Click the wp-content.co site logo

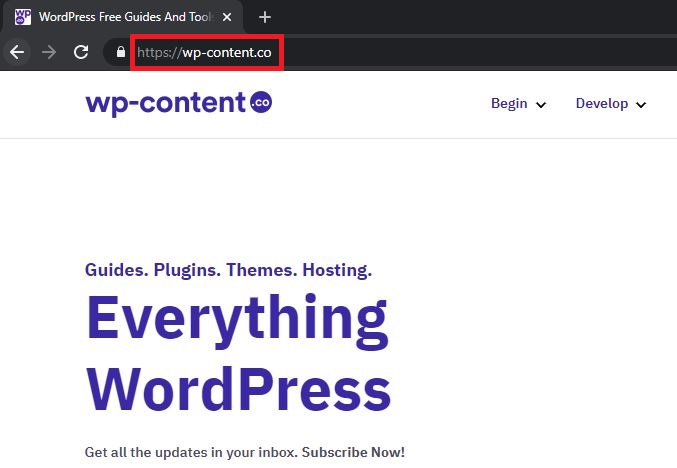[179, 103]
